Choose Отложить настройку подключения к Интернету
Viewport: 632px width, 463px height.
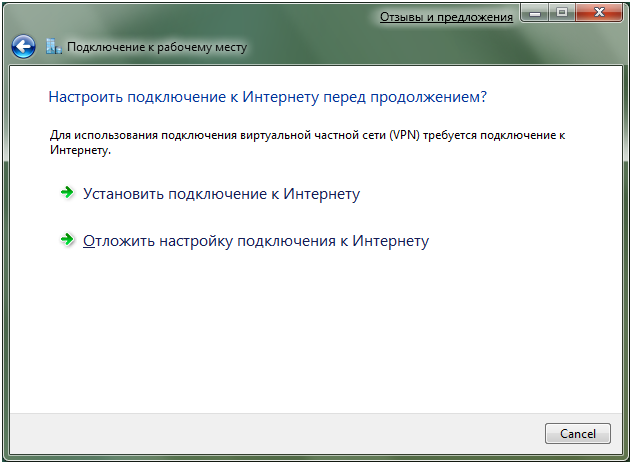coord(256,241)
